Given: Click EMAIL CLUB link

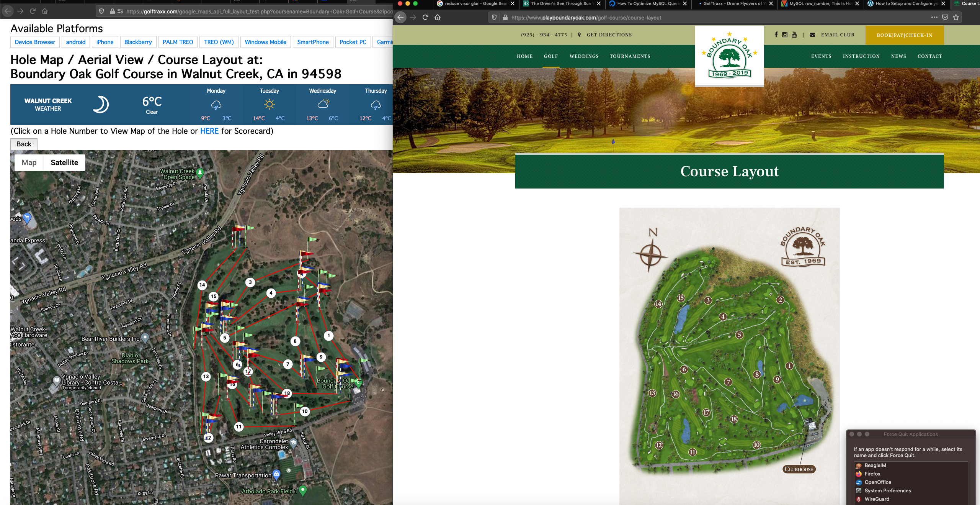Looking at the screenshot, I should (838, 35).
